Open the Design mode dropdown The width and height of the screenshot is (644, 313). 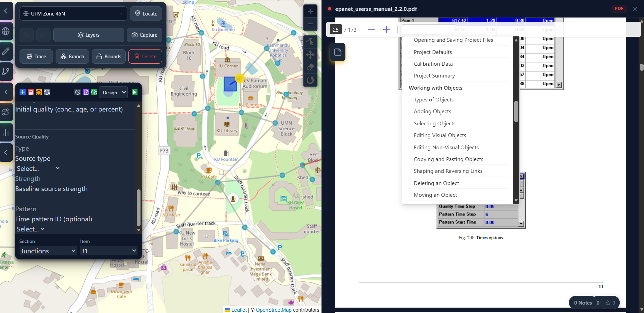114,92
